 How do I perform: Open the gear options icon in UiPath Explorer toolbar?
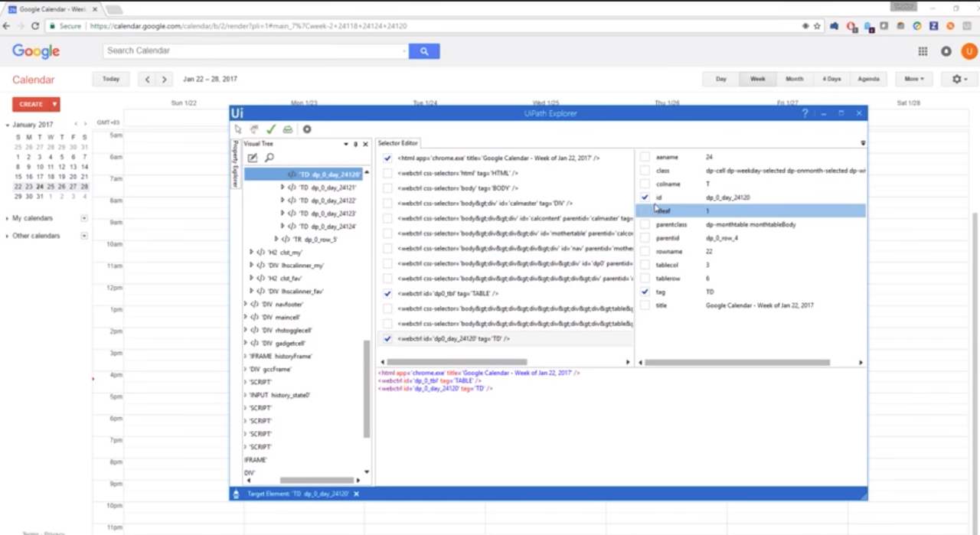[307, 129]
